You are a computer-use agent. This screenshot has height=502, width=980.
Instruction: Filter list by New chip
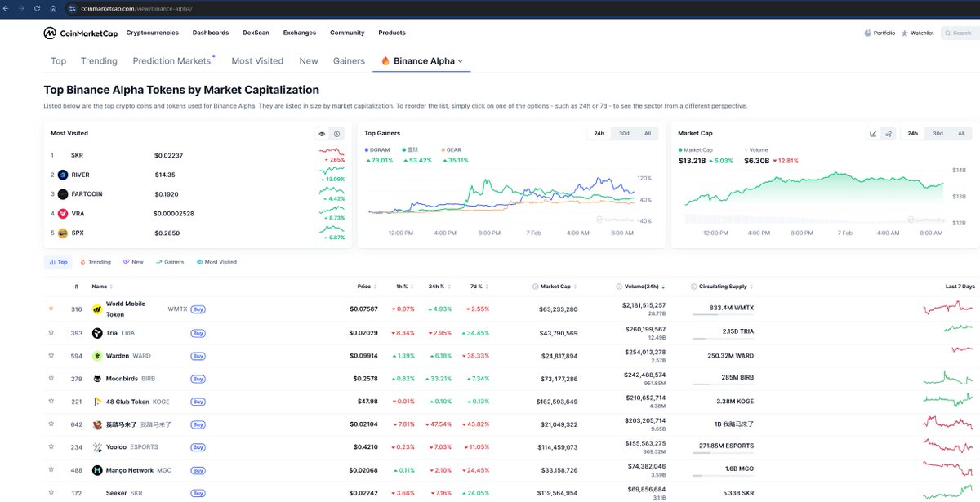tap(132, 262)
